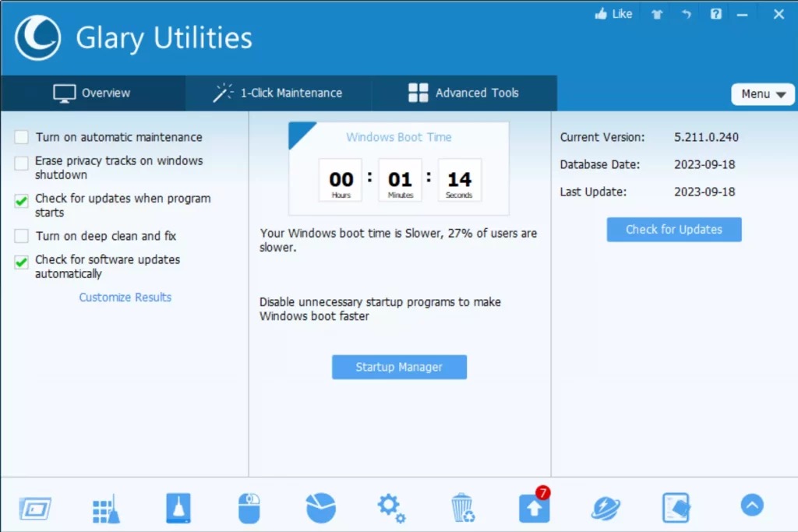
Task: Open Startup Manager monitor icon in bottom bar
Action: [35, 508]
